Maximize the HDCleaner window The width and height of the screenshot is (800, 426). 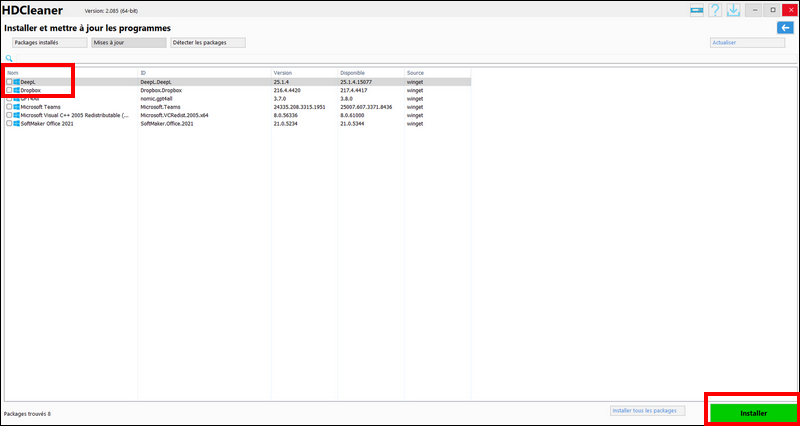pyautogui.click(x=772, y=10)
